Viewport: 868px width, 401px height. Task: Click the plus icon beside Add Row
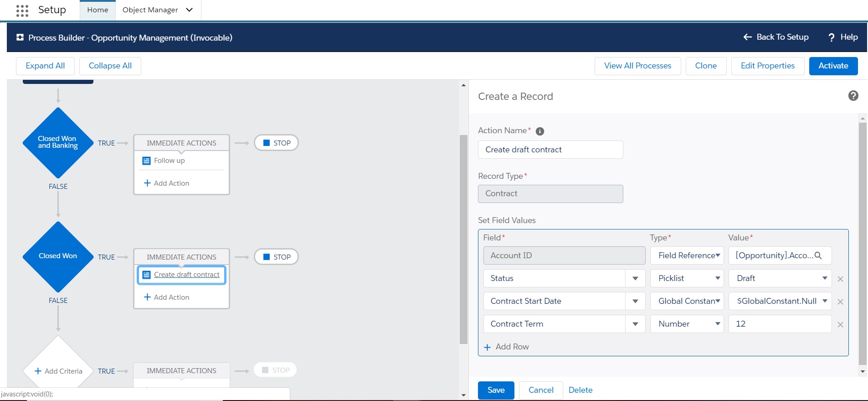pyautogui.click(x=488, y=347)
